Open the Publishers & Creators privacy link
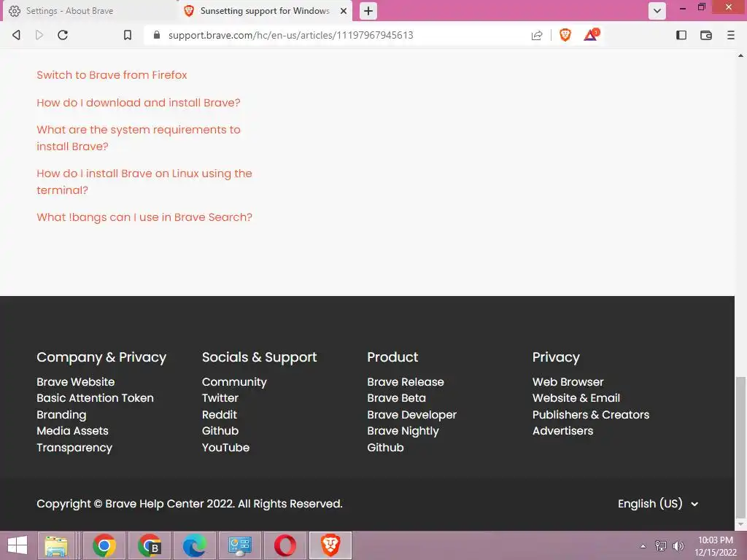Viewport: 747px width, 560px height. click(591, 415)
